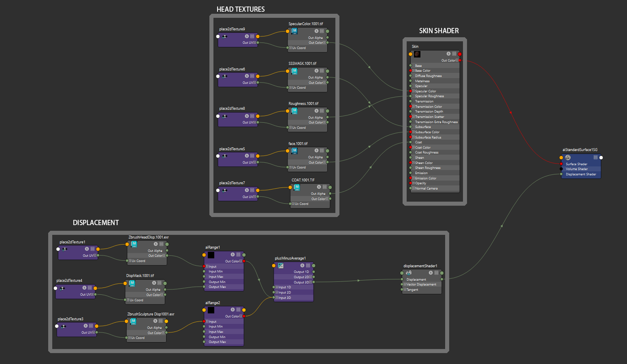Click the Out Alpha port on DispMask.1001.tif
This screenshot has height=364, width=627.
pyautogui.click(x=165, y=289)
